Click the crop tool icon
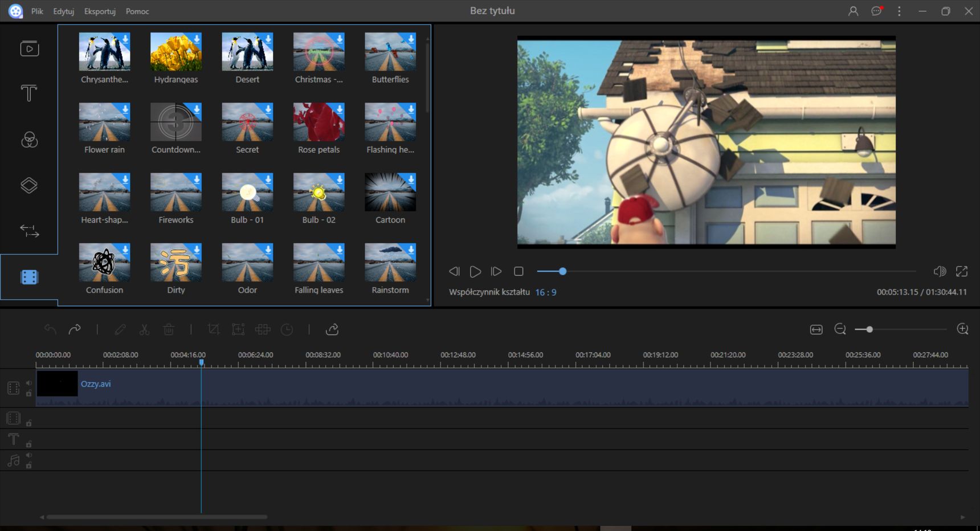Image resolution: width=980 pixels, height=531 pixels. click(214, 329)
